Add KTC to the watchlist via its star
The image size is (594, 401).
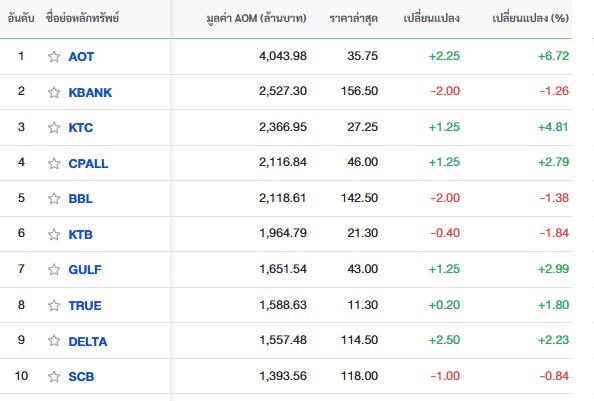coord(54,127)
